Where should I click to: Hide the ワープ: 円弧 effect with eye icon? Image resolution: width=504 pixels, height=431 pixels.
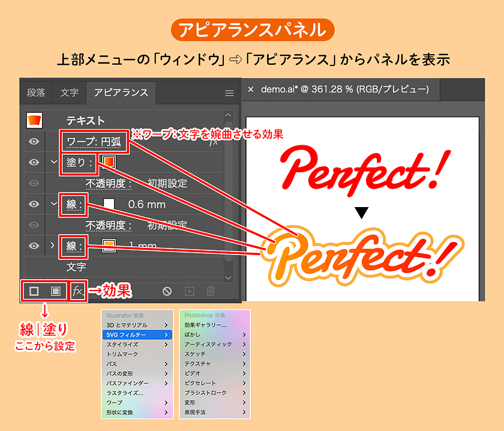[35, 142]
